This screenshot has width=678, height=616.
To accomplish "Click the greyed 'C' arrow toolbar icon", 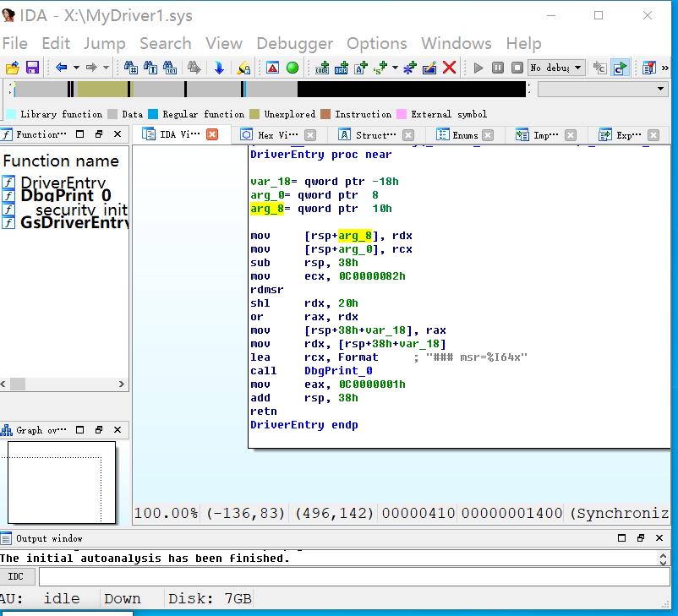I will point(599,68).
